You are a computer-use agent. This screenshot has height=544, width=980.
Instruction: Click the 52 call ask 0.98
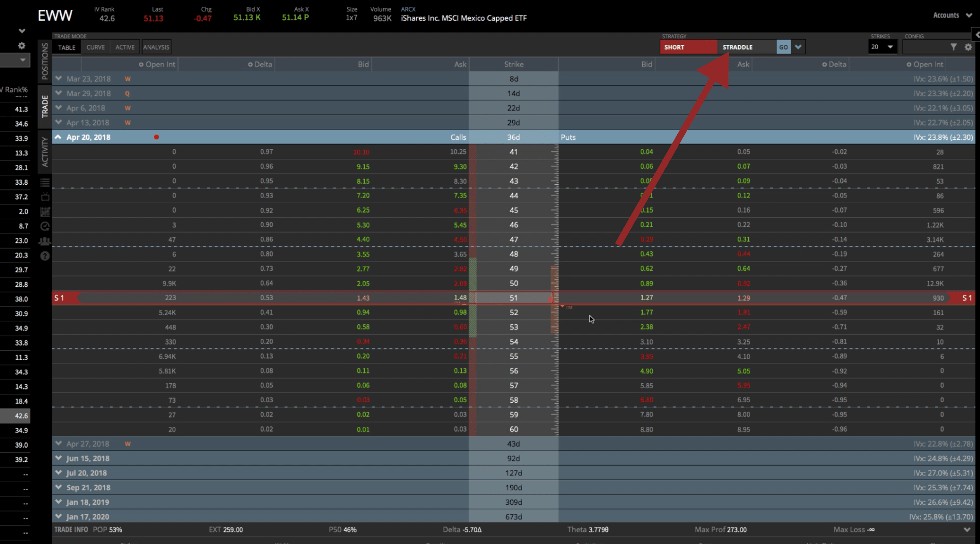460,313
